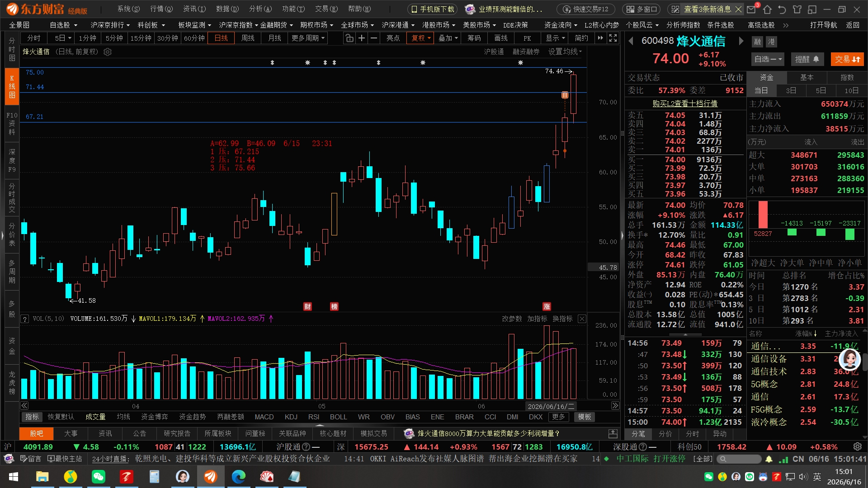Screen dimensions: 868x488
Task: Open the Windows Start menu
Action: tap(14, 477)
